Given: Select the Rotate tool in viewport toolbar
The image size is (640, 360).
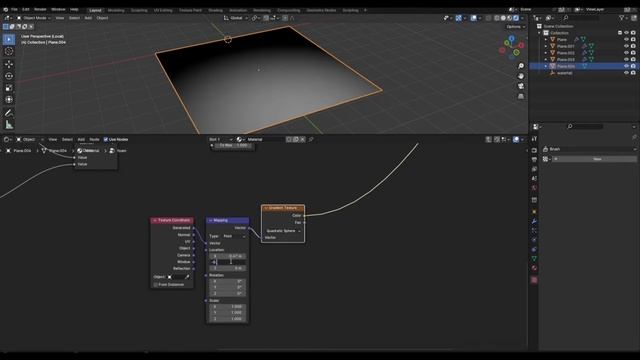Looking at the screenshot, I should click(x=9, y=76).
